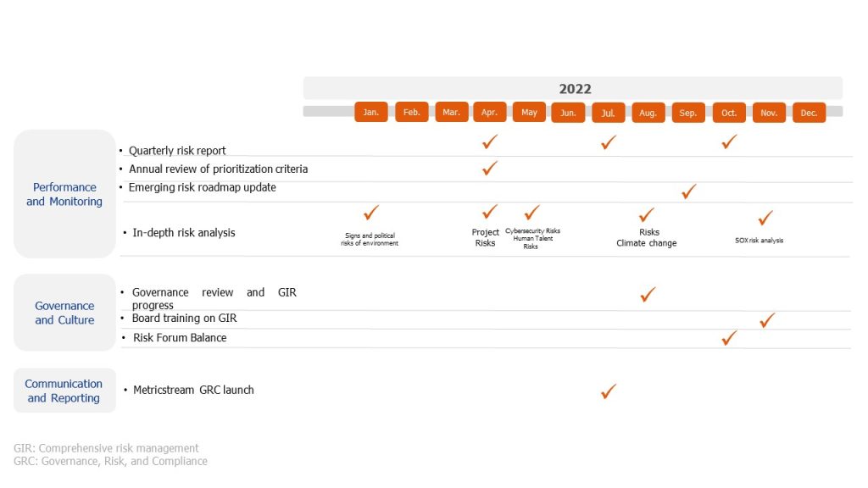This screenshot has width=868, height=488.
Task: Click the 2022 year header bar
Action: [x=573, y=88]
